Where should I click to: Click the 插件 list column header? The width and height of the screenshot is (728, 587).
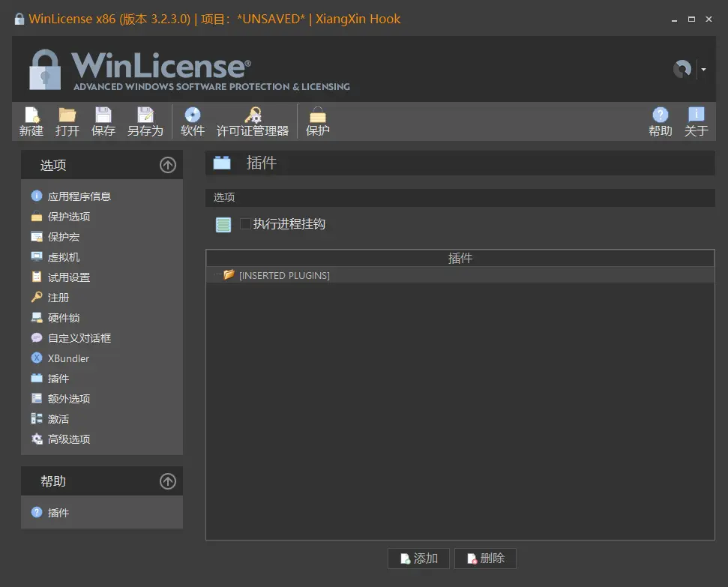click(x=460, y=258)
